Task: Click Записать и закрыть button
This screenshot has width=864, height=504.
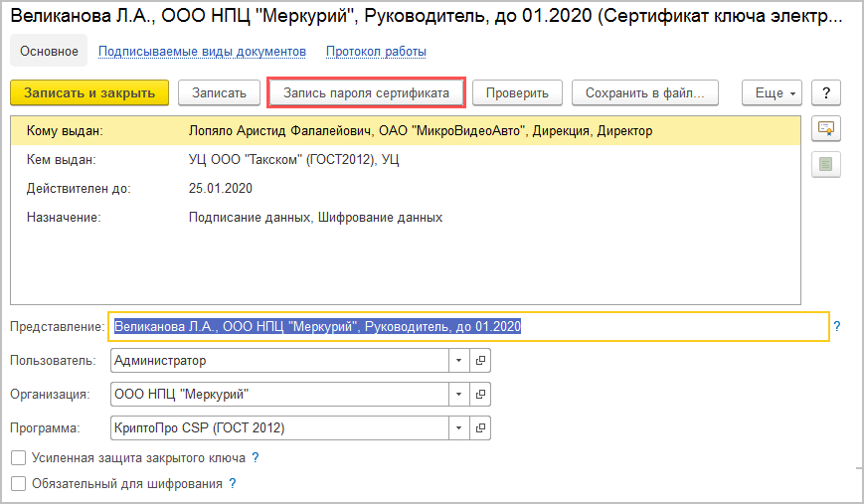Action: (89, 93)
